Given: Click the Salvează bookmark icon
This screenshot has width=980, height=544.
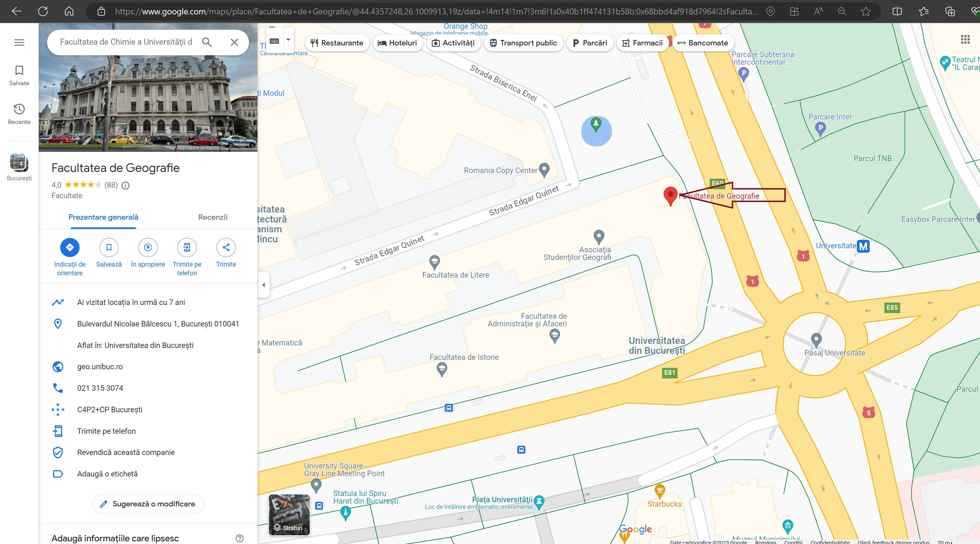Looking at the screenshot, I should (x=109, y=247).
